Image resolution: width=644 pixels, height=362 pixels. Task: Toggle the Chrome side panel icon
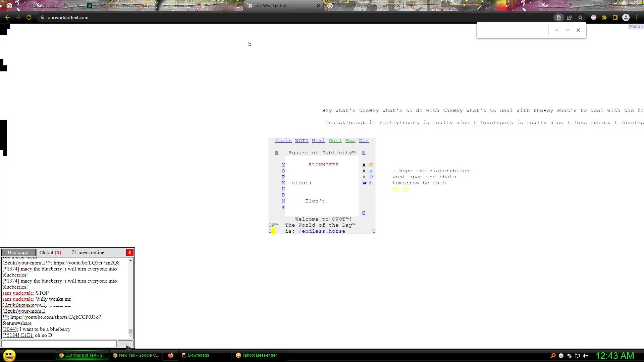[x=615, y=17]
